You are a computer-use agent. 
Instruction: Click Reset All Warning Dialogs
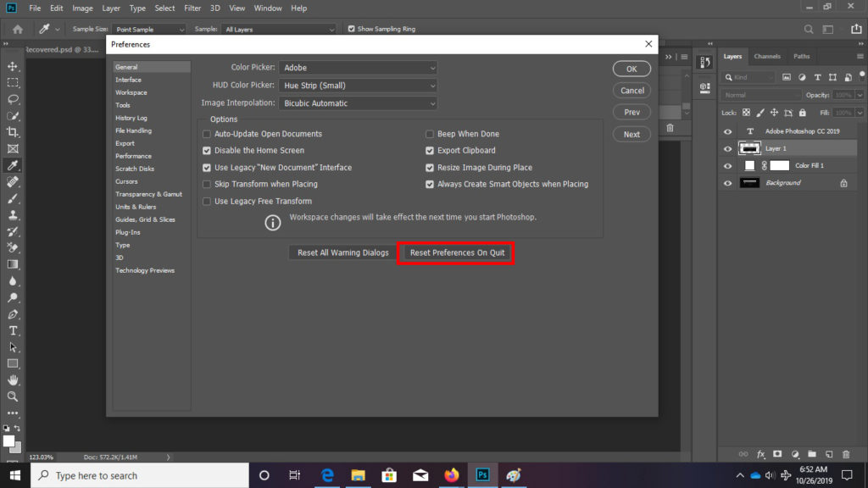(343, 252)
